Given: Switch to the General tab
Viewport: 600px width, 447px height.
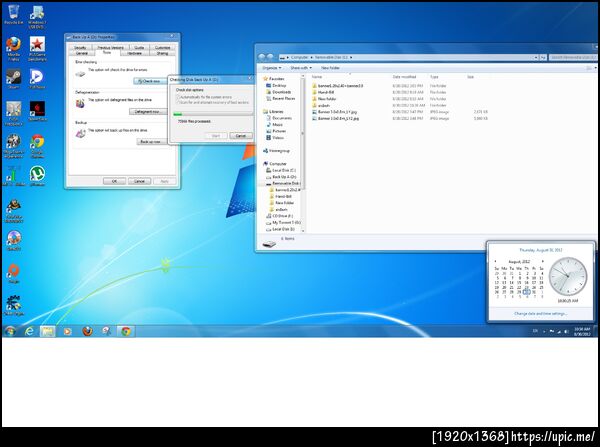Looking at the screenshot, I should 82,53.
